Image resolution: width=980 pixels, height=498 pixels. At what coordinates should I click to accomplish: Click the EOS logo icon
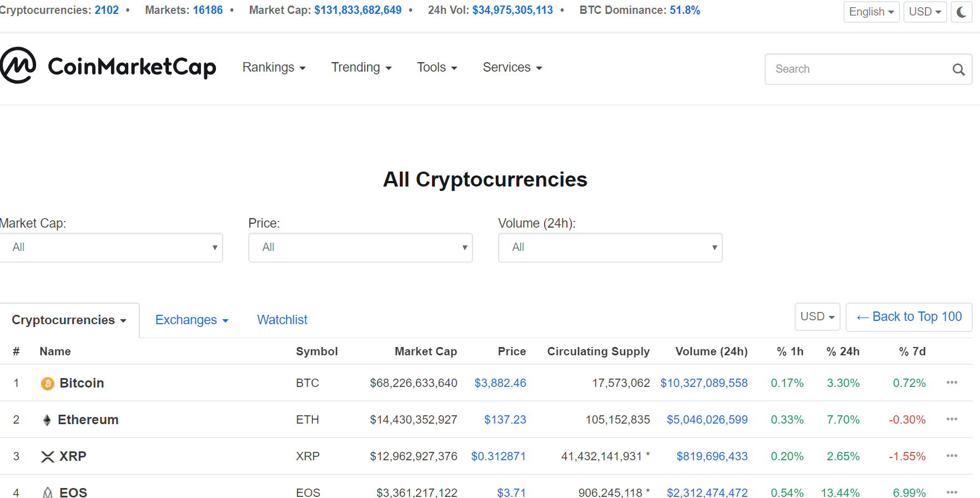tap(48, 492)
